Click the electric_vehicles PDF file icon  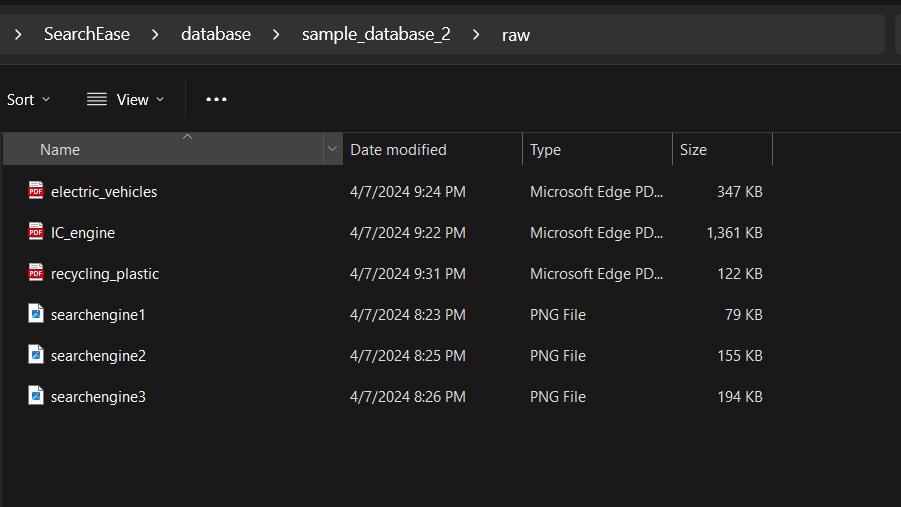tap(36, 191)
